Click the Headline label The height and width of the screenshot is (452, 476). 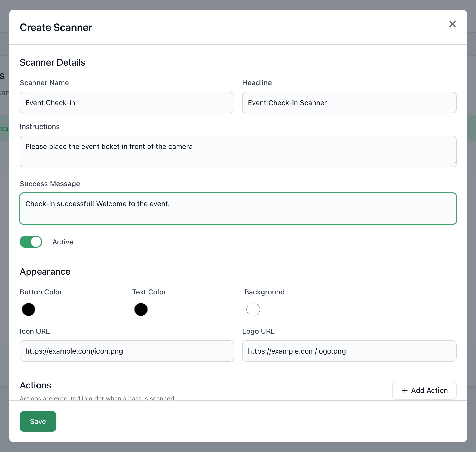[x=257, y=83]
